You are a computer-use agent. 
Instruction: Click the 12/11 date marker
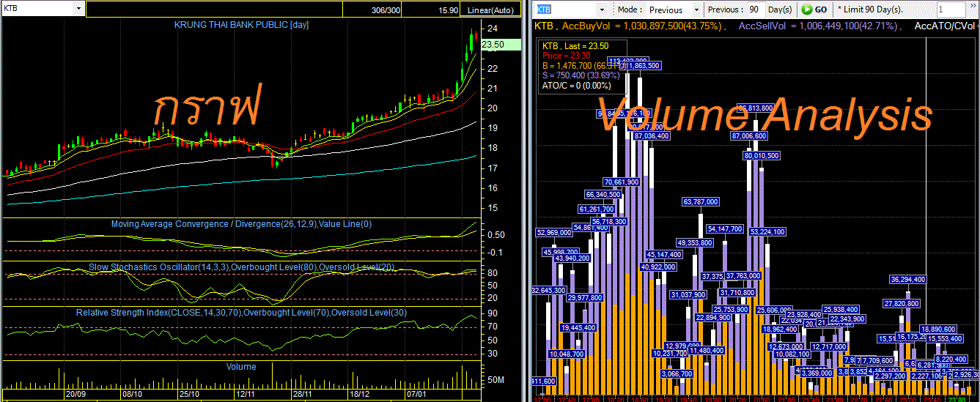pos(245,393)
